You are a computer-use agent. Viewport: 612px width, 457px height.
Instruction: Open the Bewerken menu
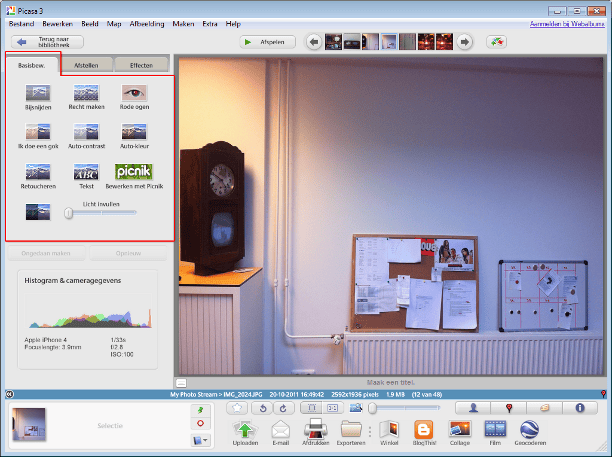(x=57, y=24)
